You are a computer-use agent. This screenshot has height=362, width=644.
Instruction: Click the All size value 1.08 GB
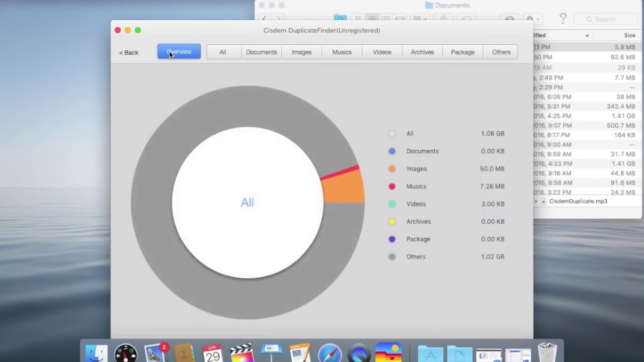pos(493,134)
